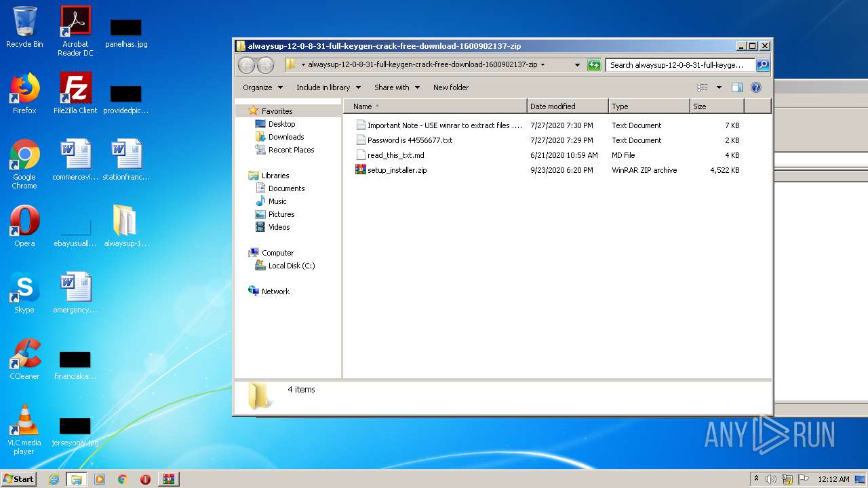This screenshot has width=868, height=488.
Task: Open FileZilla Client desktop shortcut
Action: 75,94
